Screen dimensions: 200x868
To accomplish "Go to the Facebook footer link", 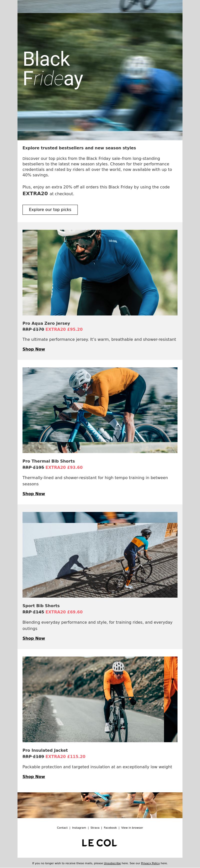I will [110, 828].
